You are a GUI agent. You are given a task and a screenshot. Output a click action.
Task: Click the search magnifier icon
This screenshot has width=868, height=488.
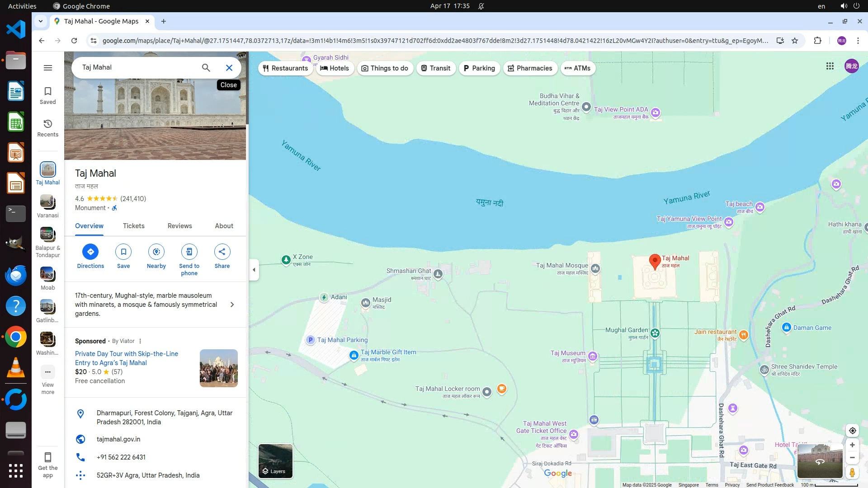[206, 68]
